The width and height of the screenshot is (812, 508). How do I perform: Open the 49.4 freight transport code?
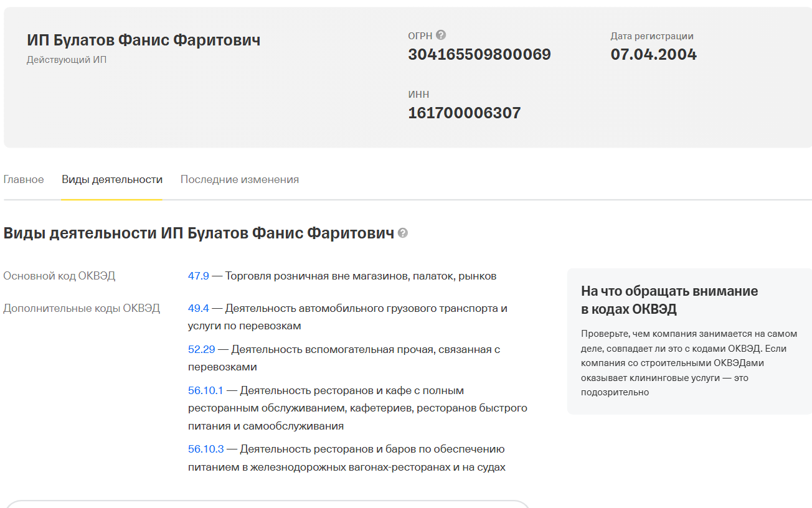click(198, 308)
